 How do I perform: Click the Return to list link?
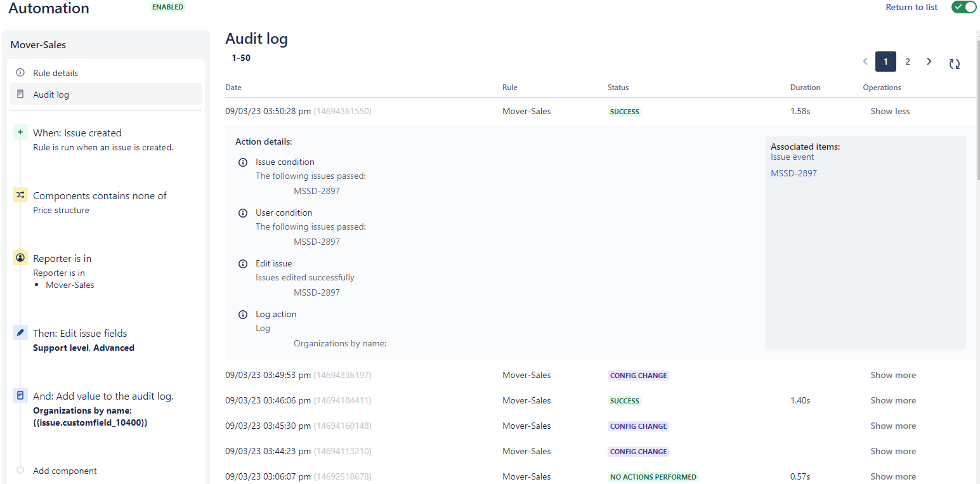point(911,7)
